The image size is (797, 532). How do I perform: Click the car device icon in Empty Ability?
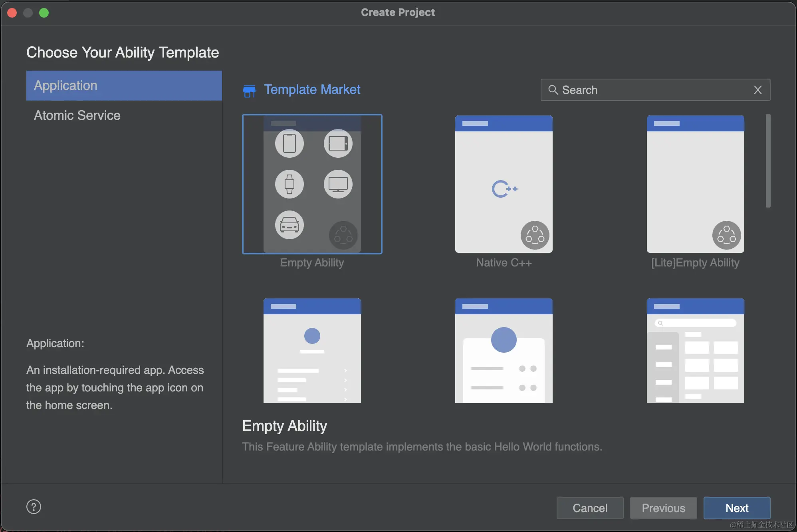pos(289,225)
